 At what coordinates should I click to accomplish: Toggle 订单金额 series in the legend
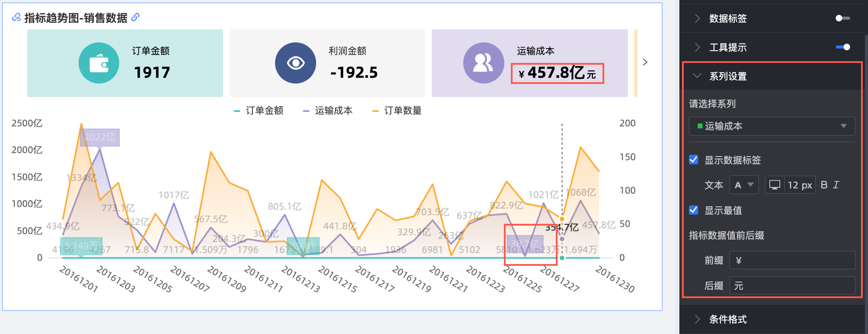259,111
